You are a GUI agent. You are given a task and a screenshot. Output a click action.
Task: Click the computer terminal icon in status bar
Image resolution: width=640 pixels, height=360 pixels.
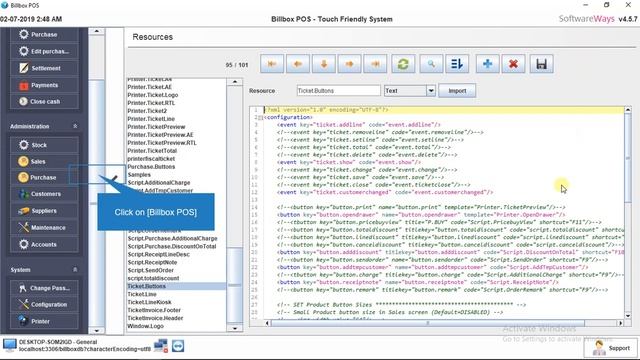click(9, 345)
